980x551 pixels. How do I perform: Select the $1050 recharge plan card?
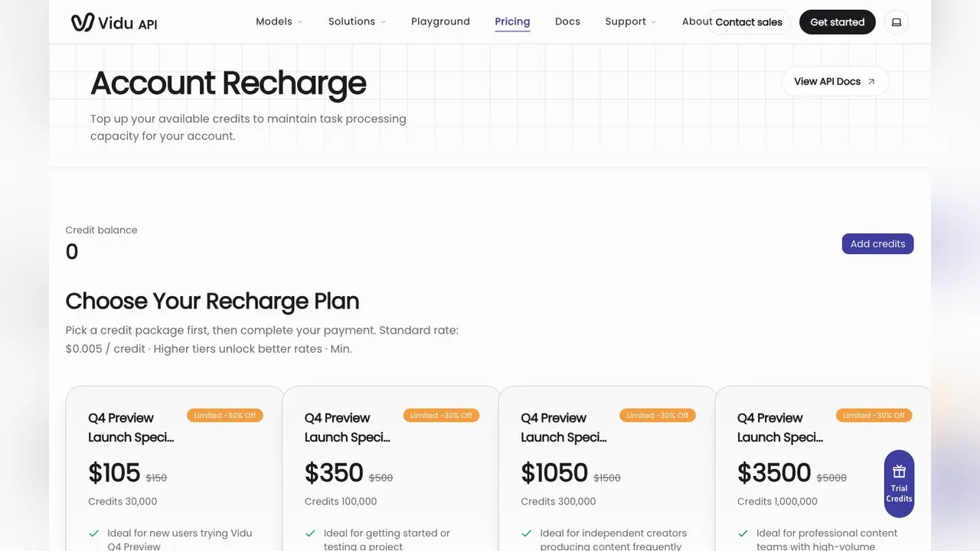[607, 468]
